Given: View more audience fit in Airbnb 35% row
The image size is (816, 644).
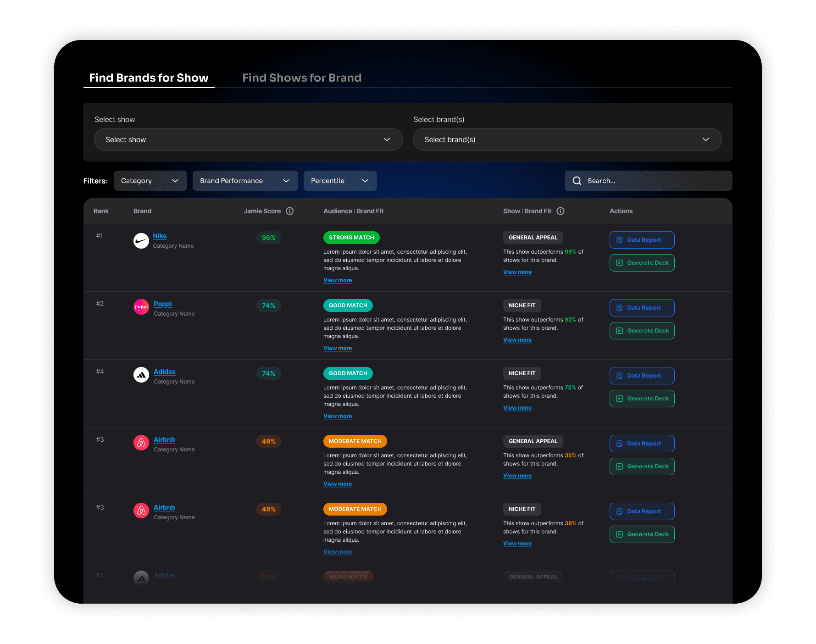Looking at the screenshot, I should coord(338,484).
